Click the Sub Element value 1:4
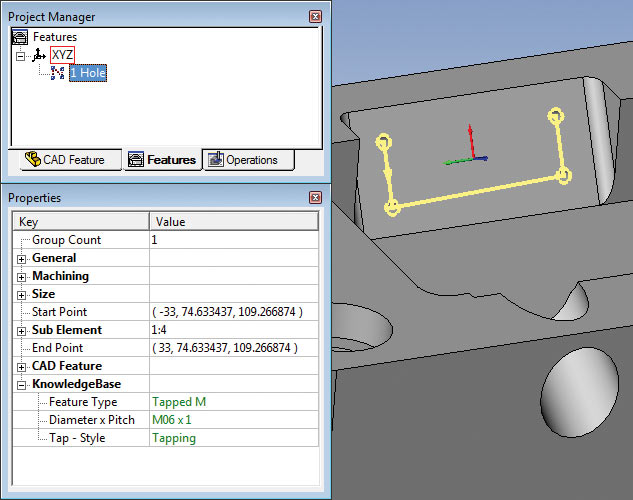 tap(159, 330)
